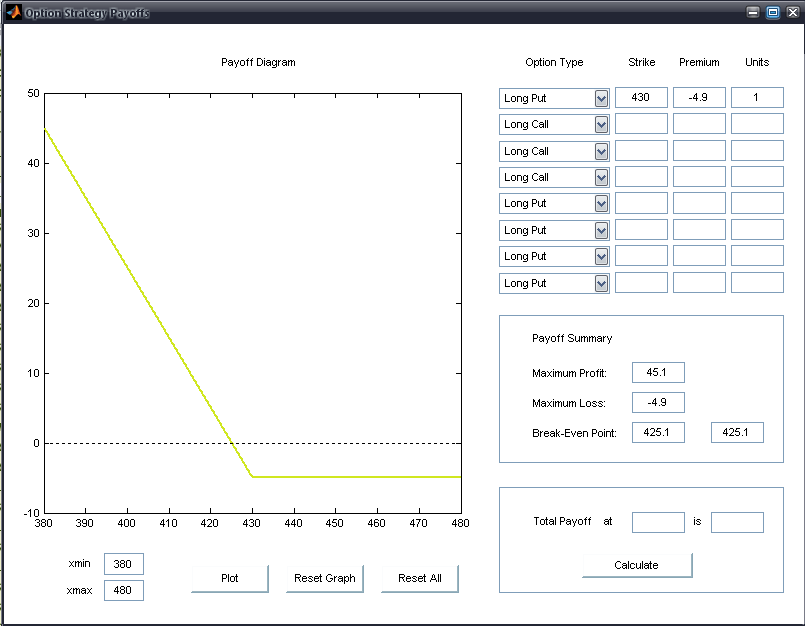Click the Strike field in option row eight
The image size is (805, 626).
pos(641,282)
